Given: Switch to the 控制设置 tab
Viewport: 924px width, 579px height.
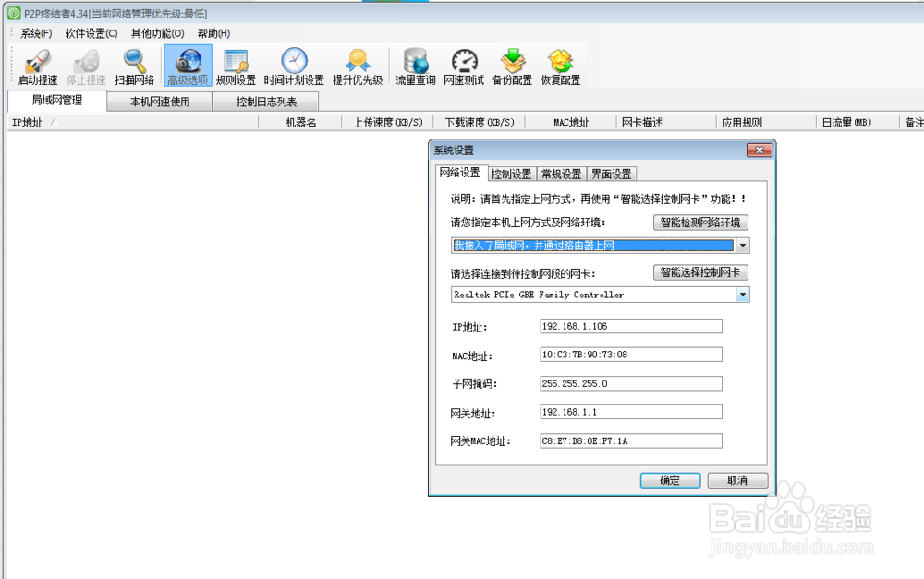Looking at the screenshot, I should [512, 174].
